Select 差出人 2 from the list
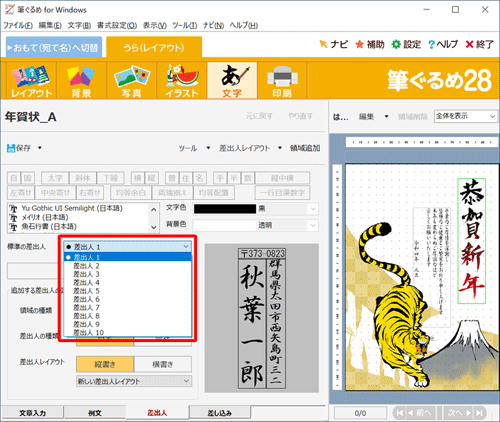 [x=127, y=266]
